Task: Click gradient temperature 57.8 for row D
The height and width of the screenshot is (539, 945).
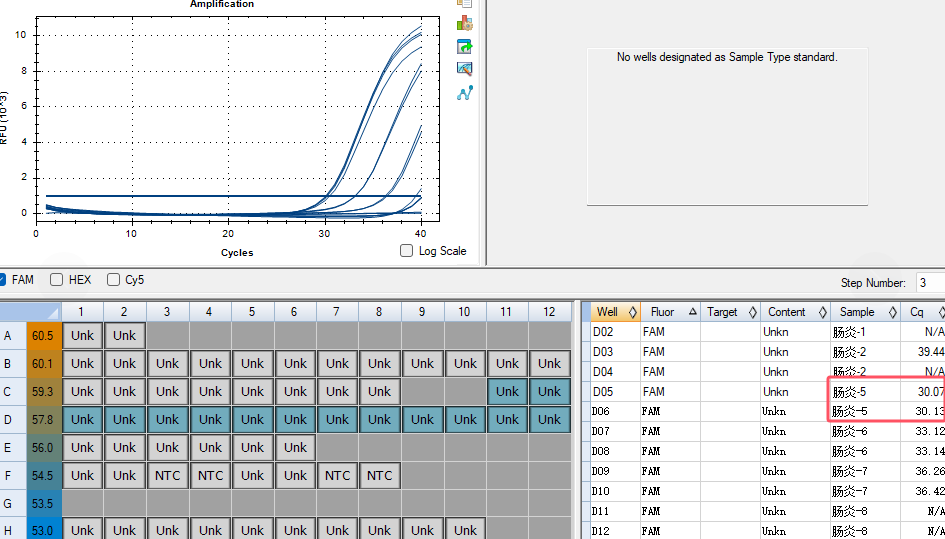Action: click(43, 420)
